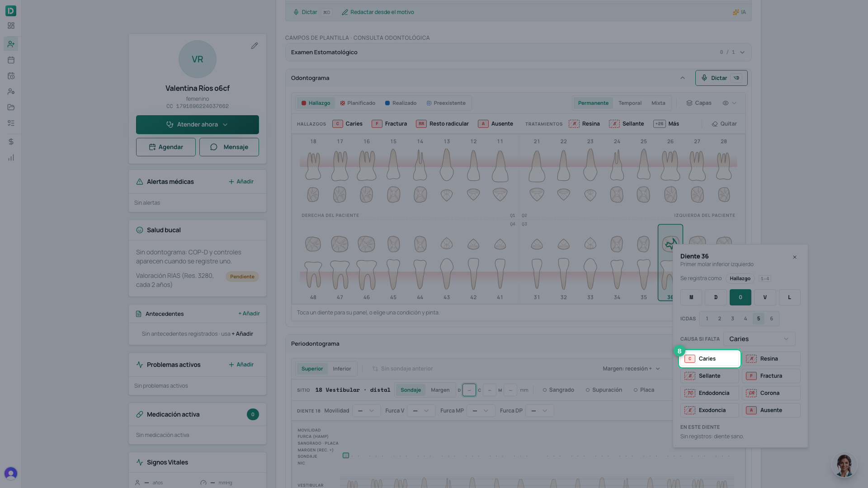Viewport: 868px width, 488px height.
Task: Open the calendar icon in left sidebar
Action: (11, 60)
